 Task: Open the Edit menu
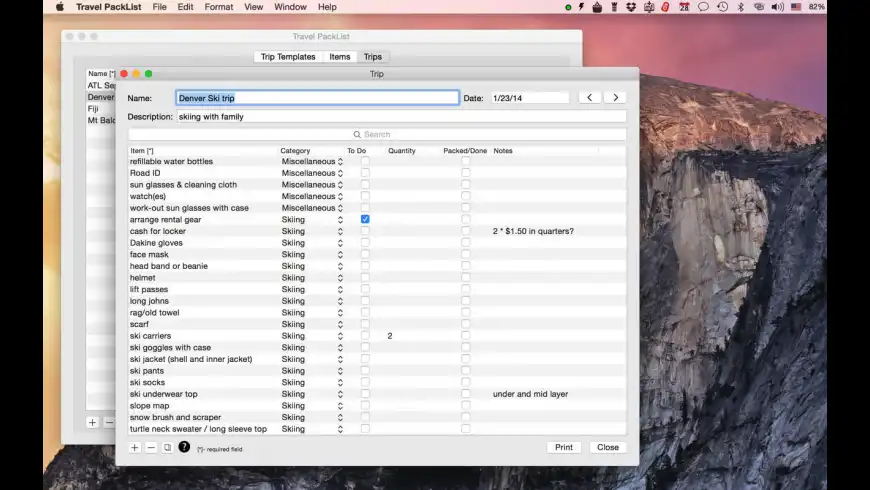click(185, 7)
